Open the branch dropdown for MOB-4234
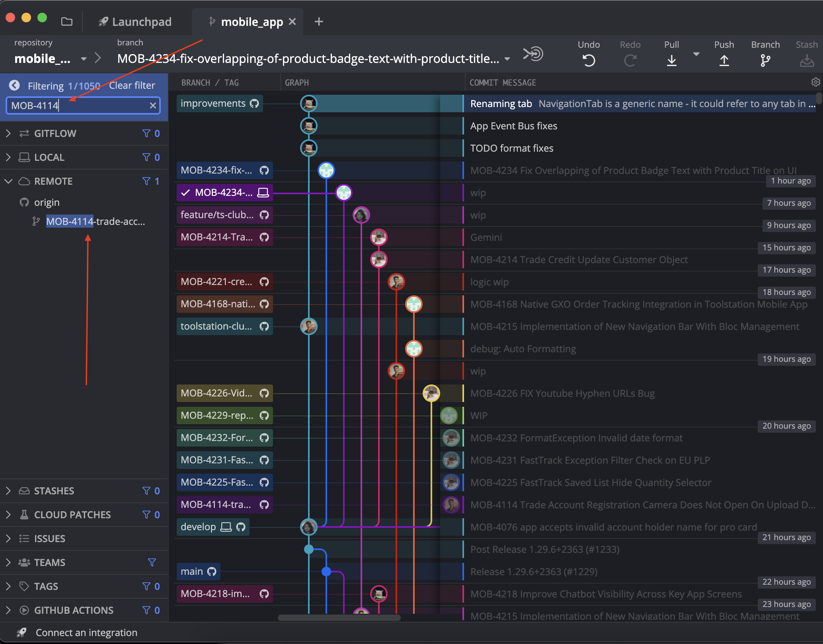823x644 pixels. [507, 58]
